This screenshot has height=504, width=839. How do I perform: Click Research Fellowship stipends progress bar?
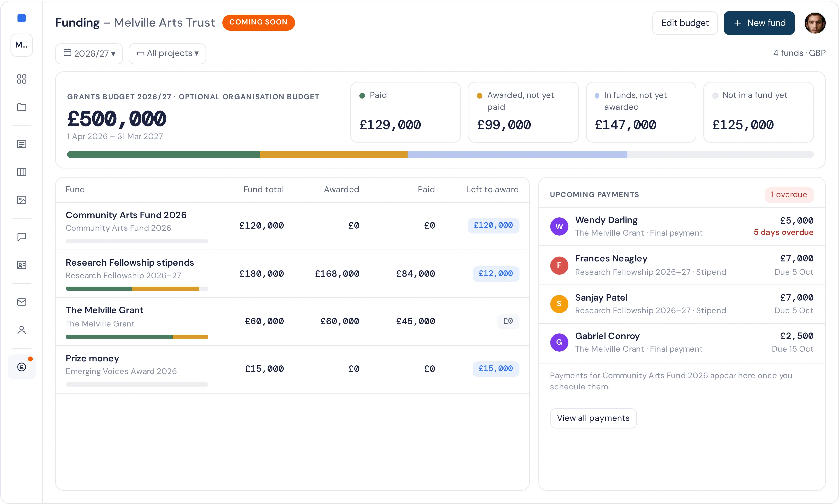137,289
